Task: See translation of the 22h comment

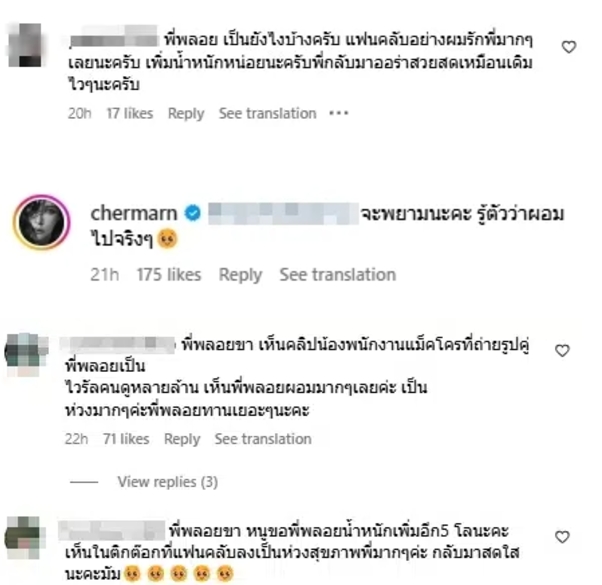Action: click(x=263, y=439)
